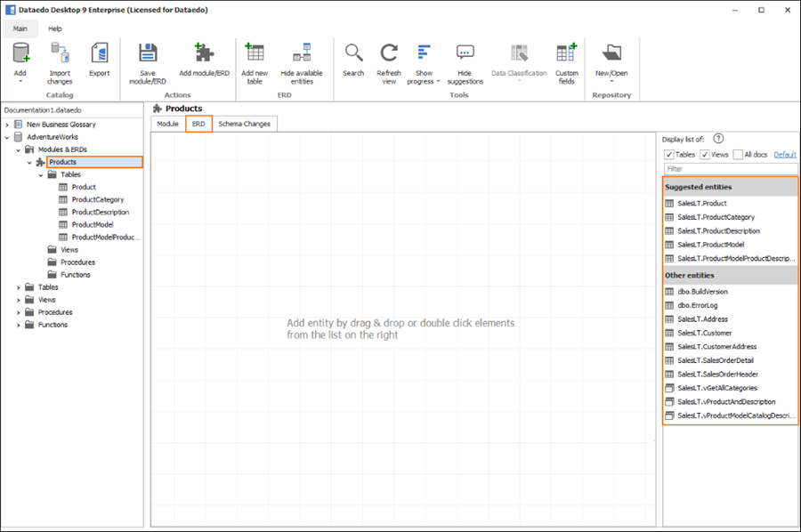Click the Import changes icon
Viewport: 801px width, 532px height.
click(x=60, y=52)
